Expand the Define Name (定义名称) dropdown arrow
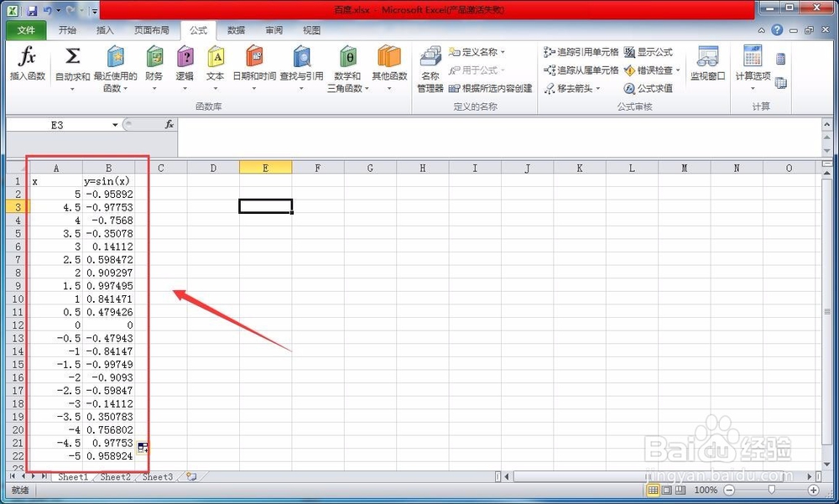The width and height of the screenshot is (839, 504). coord(503,53)
